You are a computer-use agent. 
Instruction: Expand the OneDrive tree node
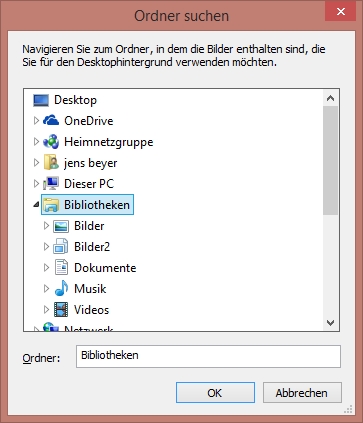pyautogui.click(x=36, y=121)
